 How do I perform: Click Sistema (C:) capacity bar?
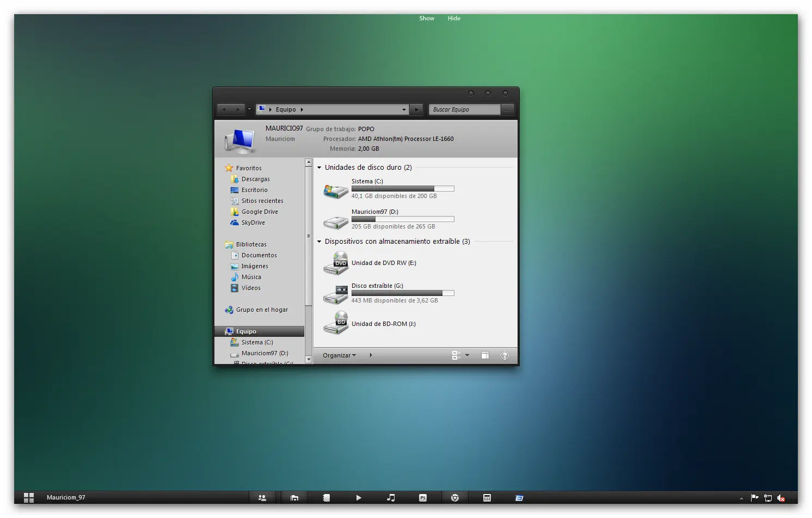[x=403, y=189]
